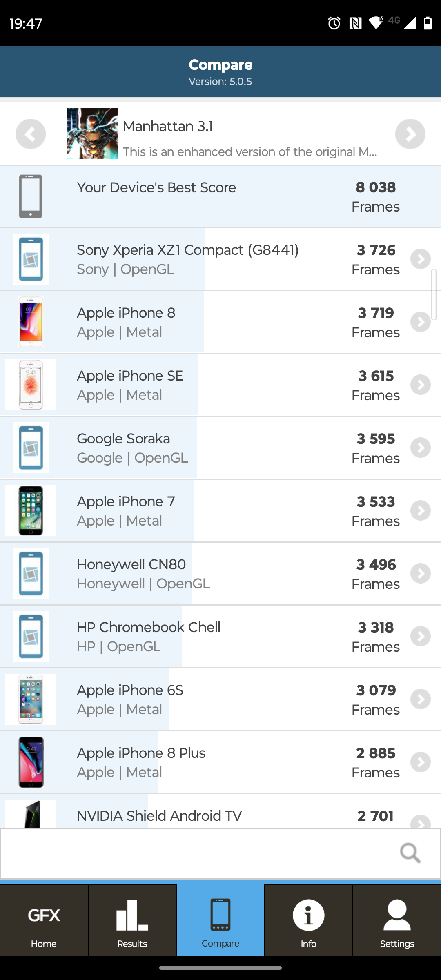Expand Sony Xperia XZ1 Compact details chevron
This screenshot has height=980, width=441.
coord(421,259)
